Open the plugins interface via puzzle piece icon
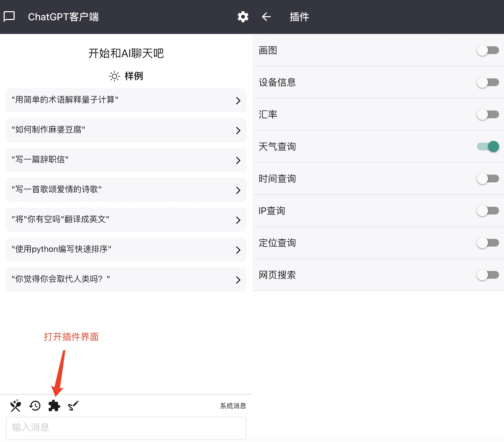504x442 pixels. coord(54,406)
